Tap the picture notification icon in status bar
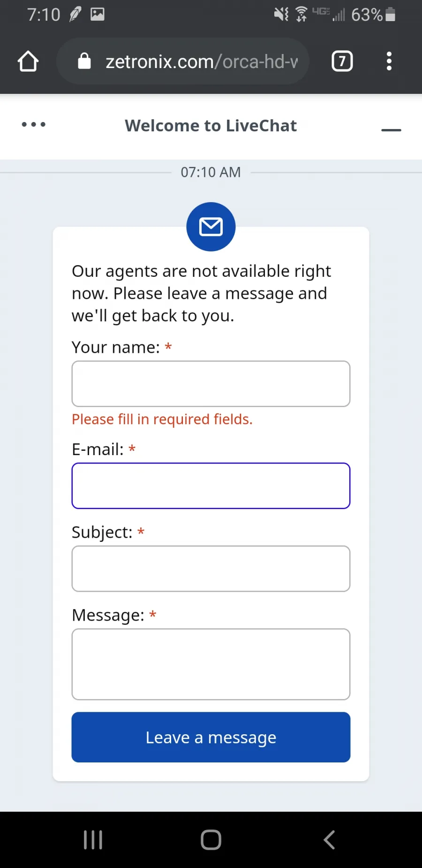The width and height of the screenshot is (422, 868). click(x=98, y=15)
